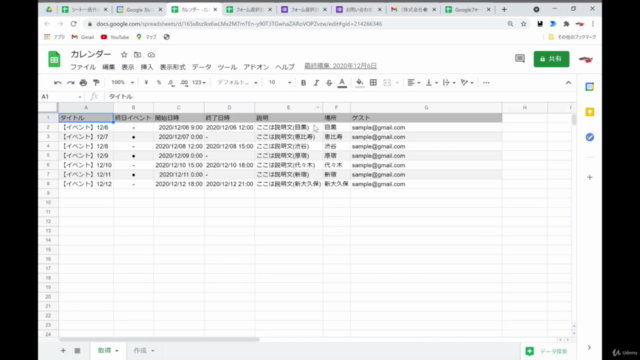Click the merge cells icon

click(x=387, y=82)
